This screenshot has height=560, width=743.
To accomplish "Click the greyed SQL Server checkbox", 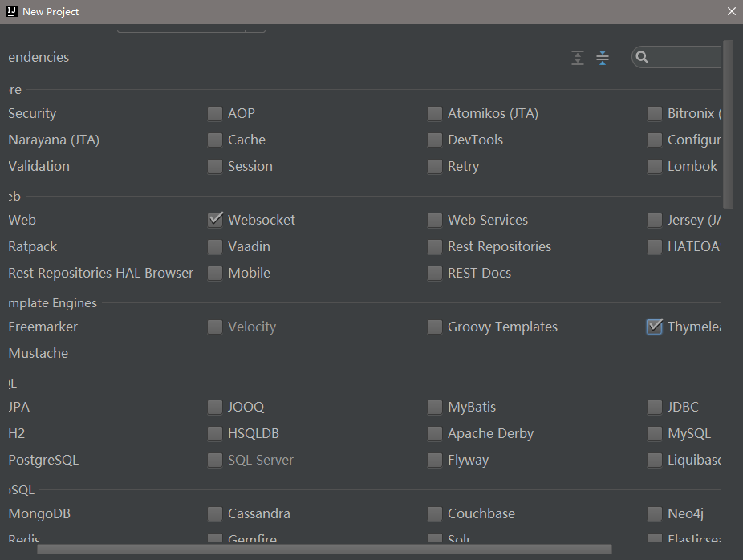I will [x=215, y=461].
